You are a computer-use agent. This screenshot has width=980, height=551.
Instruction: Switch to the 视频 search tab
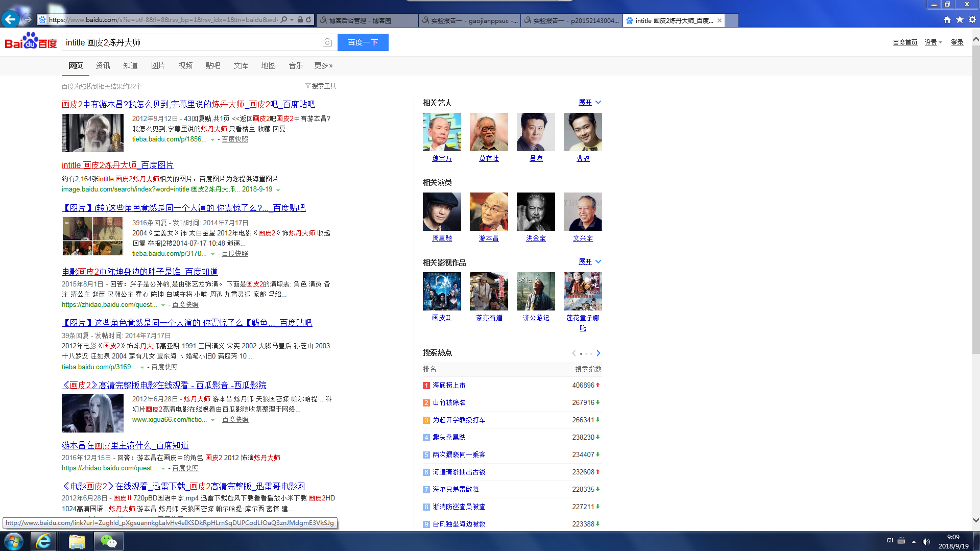tap(185, 65)
